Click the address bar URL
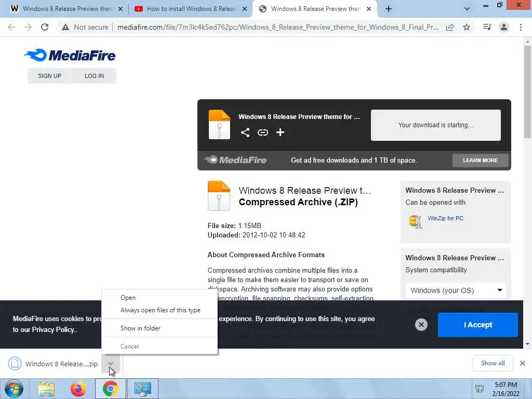The width and height of the screenshot is (532, 399). 277,27
